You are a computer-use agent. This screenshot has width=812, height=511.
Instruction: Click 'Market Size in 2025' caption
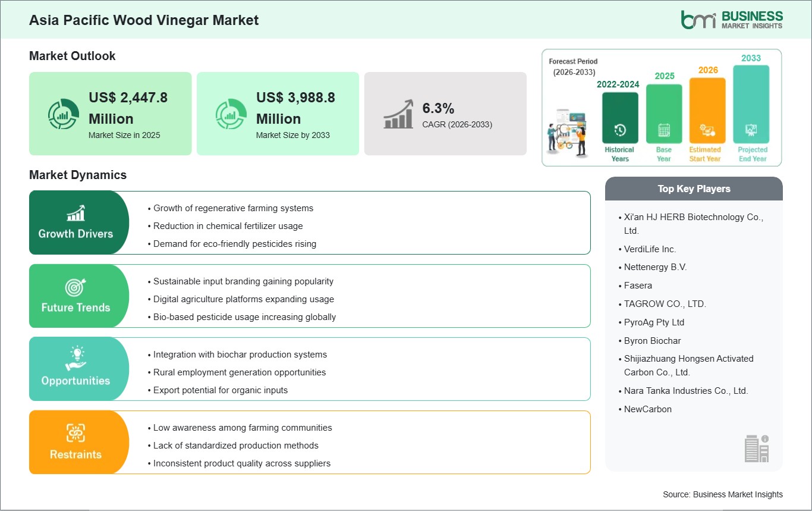[124, 135]
